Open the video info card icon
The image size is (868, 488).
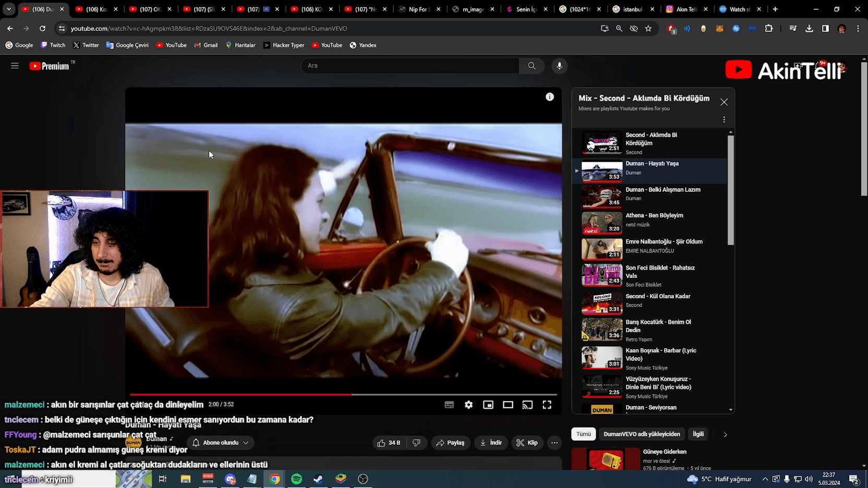pos(550,97)
